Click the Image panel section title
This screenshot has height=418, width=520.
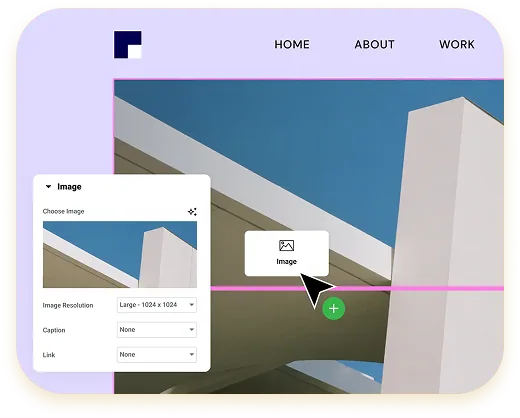tap(69, 187)
